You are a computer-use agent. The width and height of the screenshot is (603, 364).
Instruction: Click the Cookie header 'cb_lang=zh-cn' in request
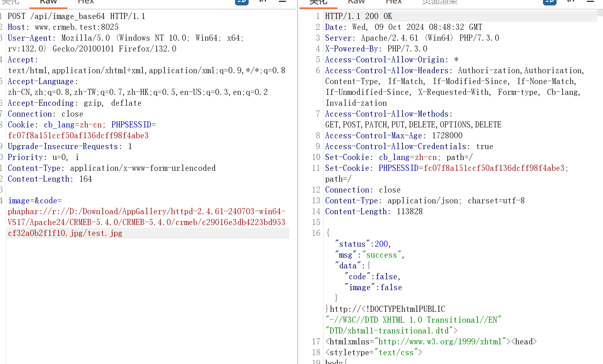coord(73,125)
